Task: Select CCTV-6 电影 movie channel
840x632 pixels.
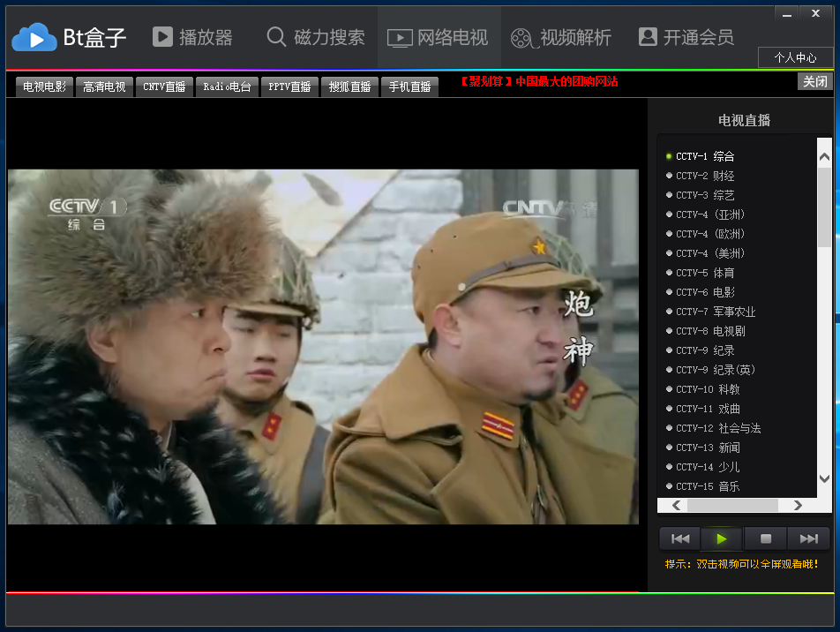Action: tap(700, 291)
